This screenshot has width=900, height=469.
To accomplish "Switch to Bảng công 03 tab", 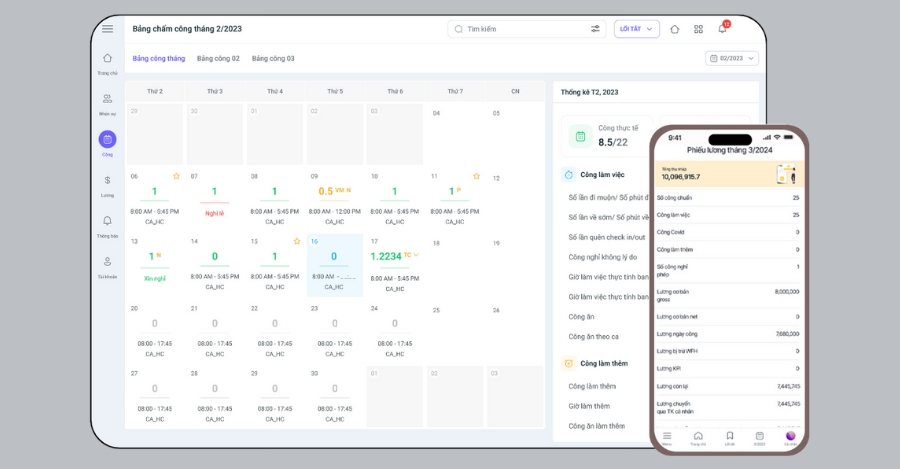I will (273, 58).
